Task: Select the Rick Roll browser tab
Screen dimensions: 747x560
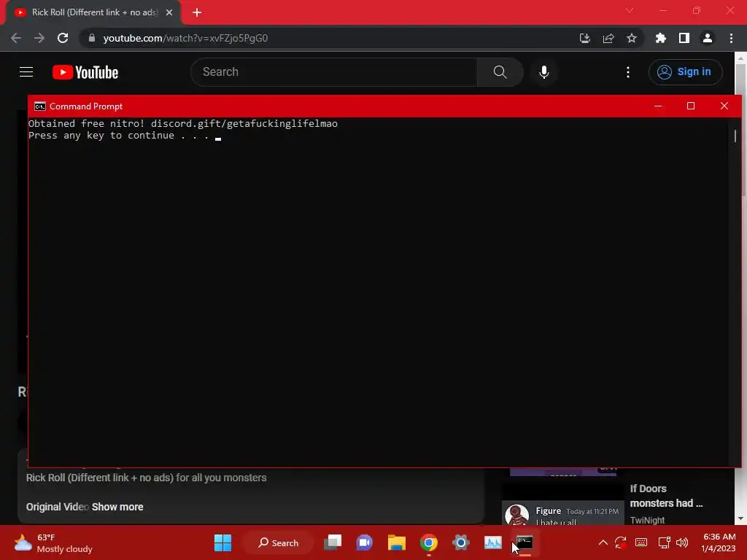Action: 93,12
